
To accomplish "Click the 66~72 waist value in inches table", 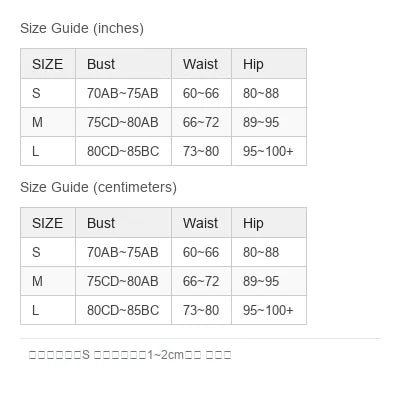I will click(x=201, y=122).
